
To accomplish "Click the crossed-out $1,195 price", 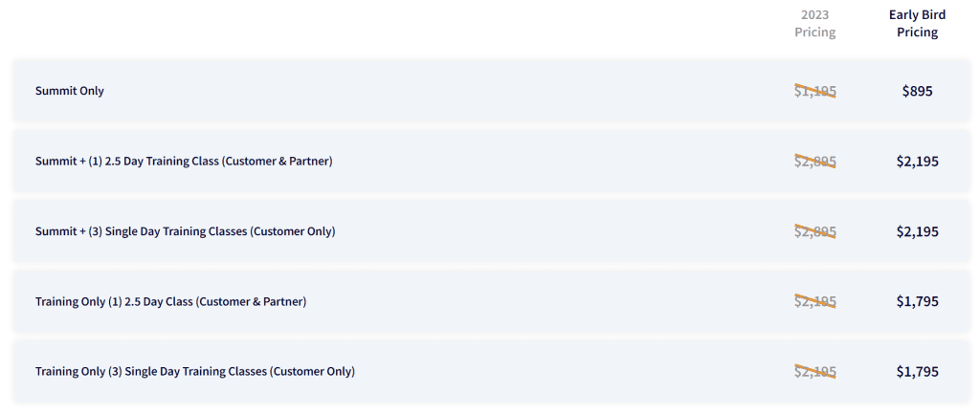I will (x=815, y=91).
